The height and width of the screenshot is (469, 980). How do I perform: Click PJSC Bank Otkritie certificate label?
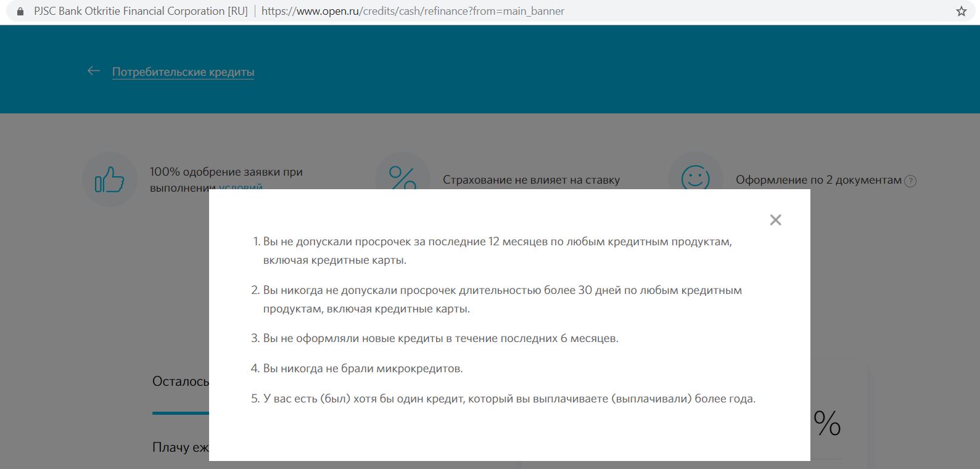(x=141, y=11)
